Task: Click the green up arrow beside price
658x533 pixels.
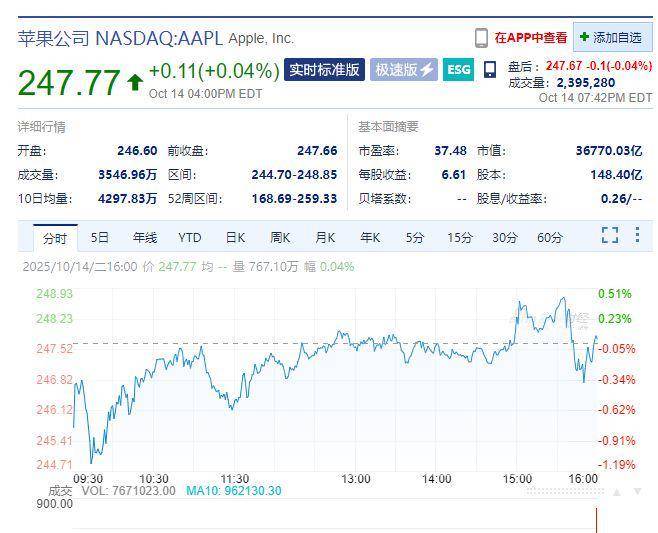Action: (x=135, y=82)
